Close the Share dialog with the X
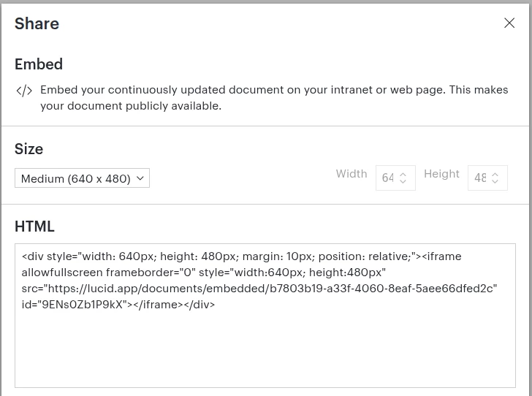Image resolution: width=532 pixels, height=396 pixels. tap(509, 23)
